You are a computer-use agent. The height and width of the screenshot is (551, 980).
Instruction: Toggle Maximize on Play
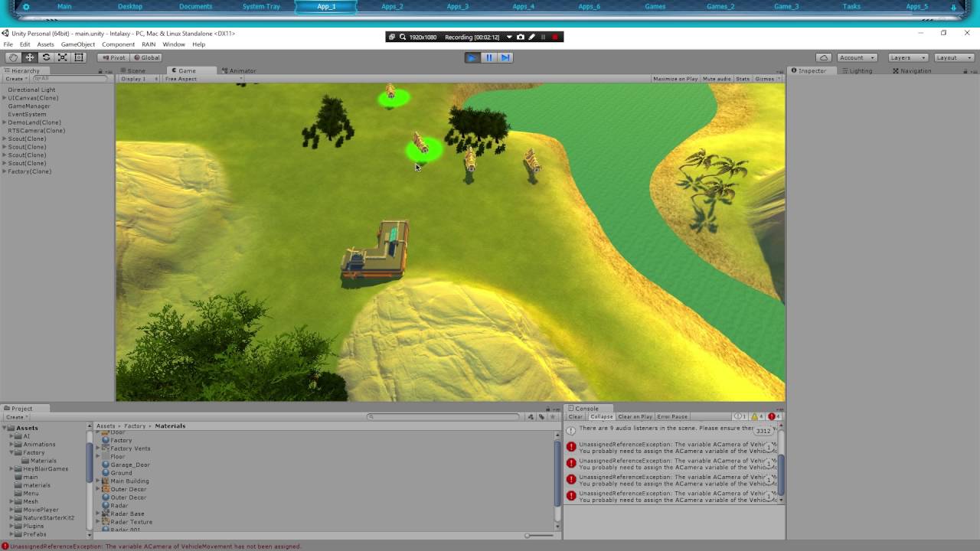[x=675, y=79]
